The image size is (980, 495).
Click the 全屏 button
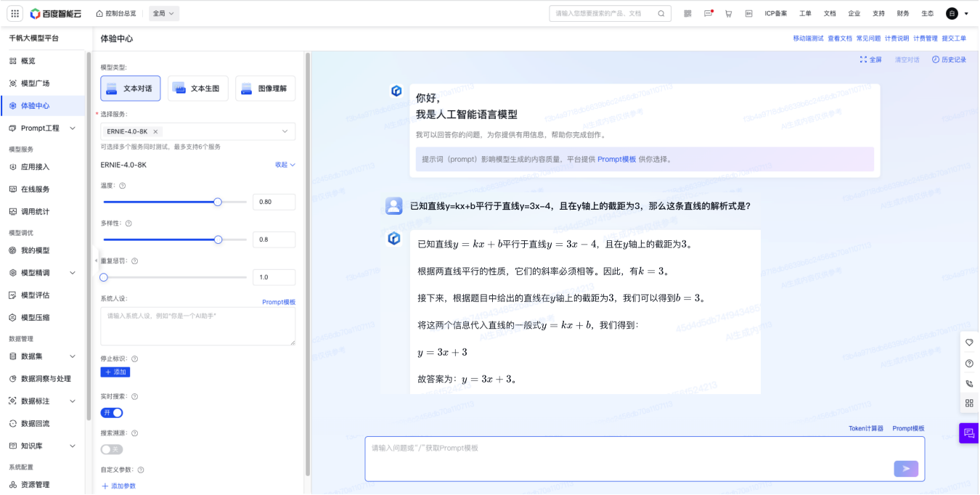[871, 60]
